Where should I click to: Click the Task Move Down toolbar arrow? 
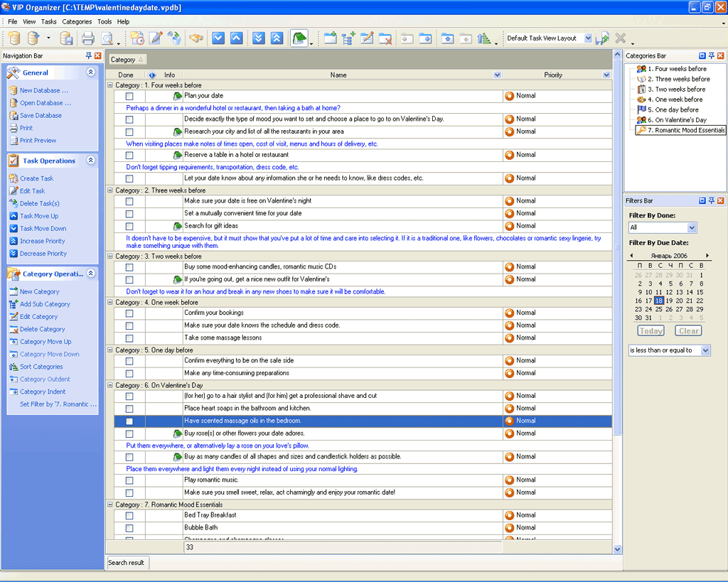[218, 38]
